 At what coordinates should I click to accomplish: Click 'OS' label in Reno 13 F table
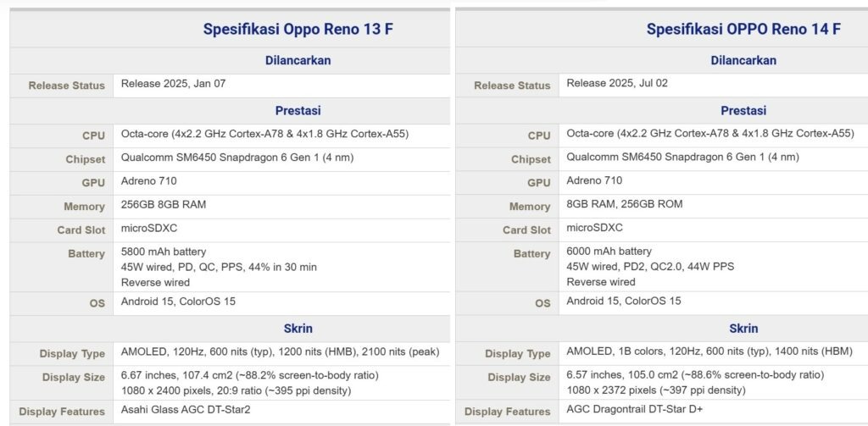97,304
